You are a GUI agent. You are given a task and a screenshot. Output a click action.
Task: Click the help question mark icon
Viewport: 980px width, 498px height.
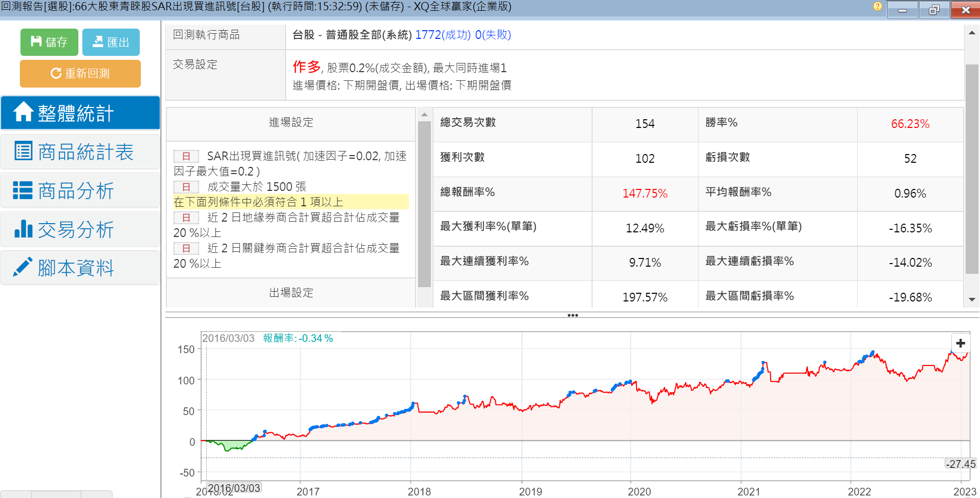pos(877,7)
